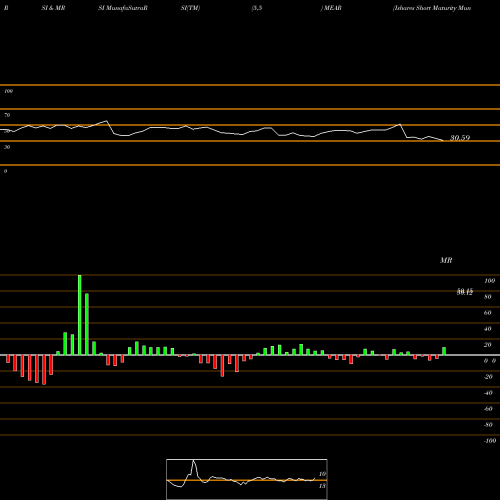Viewport: 500px width, 500px height.
Task: Click the MR axis label 60
Action: (x=488, y=313)
